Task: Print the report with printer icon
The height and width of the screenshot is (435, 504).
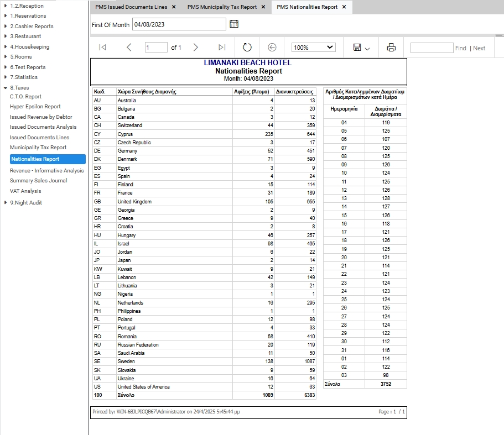Action: [x=391, y=48]
